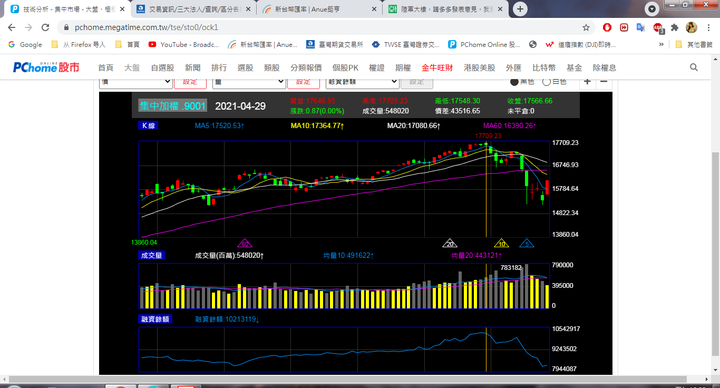Click the blue MA5 triangle marker
720x388 pixels.
tap(527, 243)
